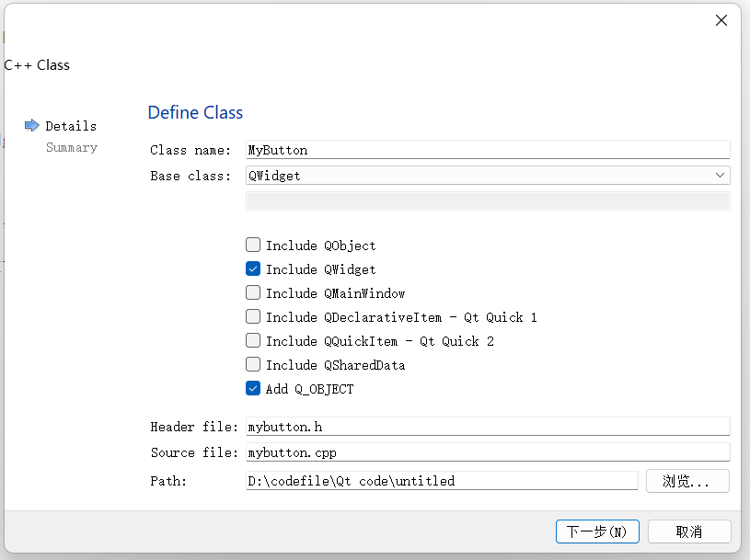Tick Include QQuickItem - Qt Quick 2
The height and width of the screenshot is (560, 750).
(x=253, y=340)
